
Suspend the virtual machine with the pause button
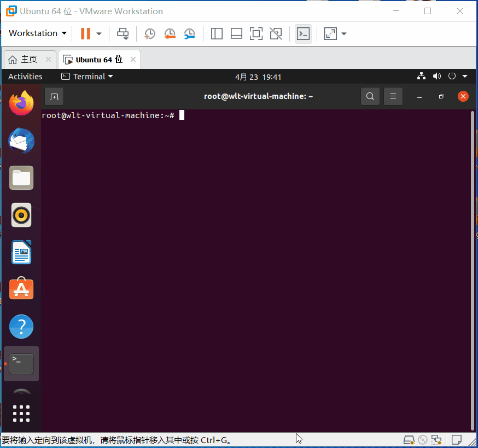[x=85, y=33]
